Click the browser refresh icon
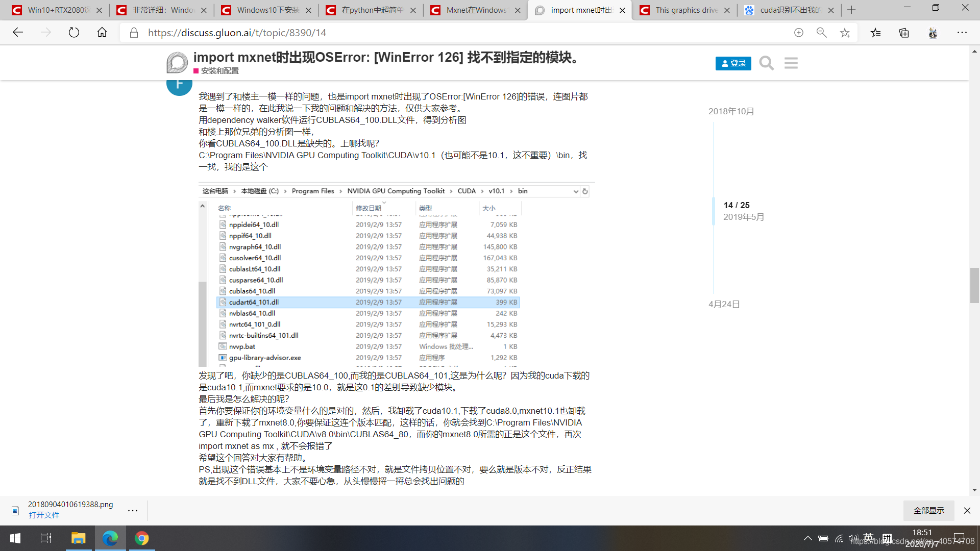Image resolution: width=980 pixels, height=551 pixels. coord(74,33)
